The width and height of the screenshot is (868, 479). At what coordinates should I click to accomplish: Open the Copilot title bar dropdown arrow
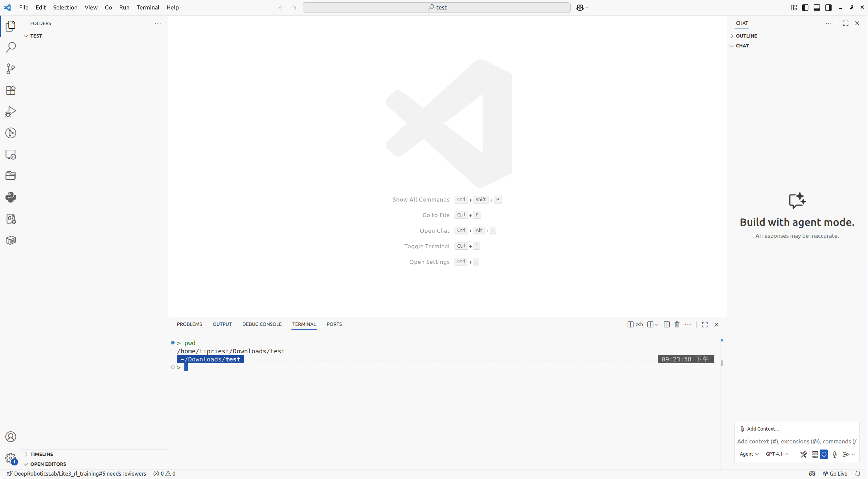[x=587, y=7]
